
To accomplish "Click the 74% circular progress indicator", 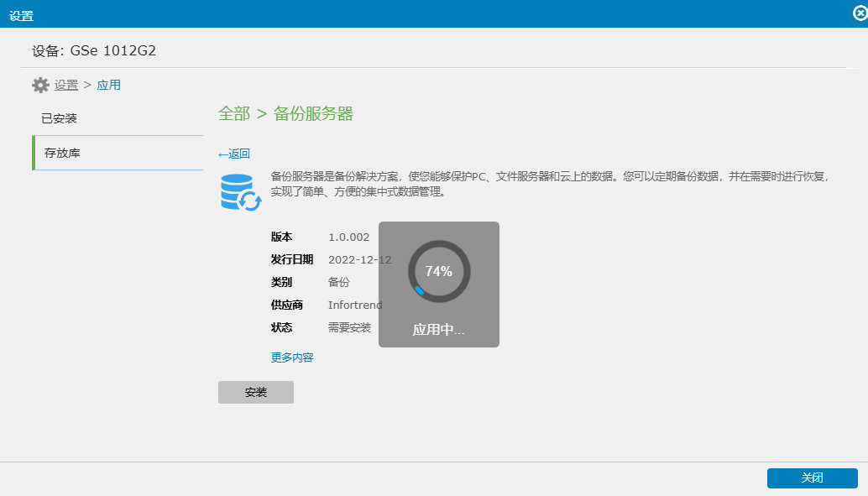I will (439, 271).
